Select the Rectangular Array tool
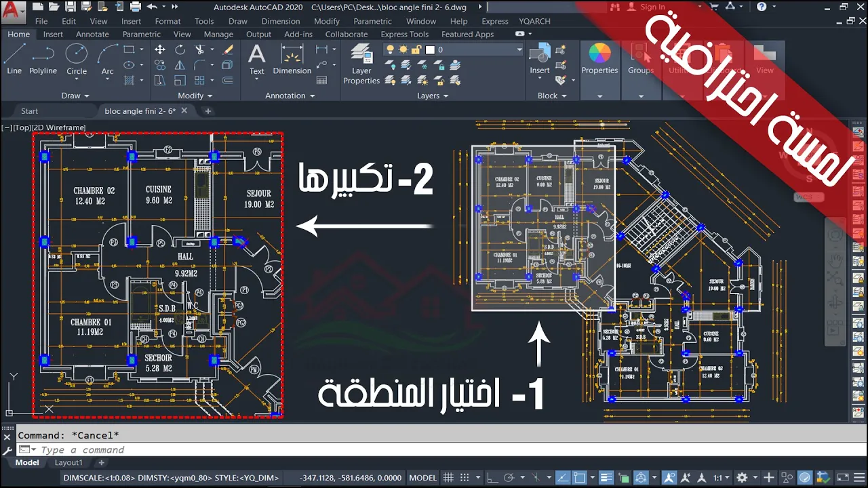 (x=200, y=80)
